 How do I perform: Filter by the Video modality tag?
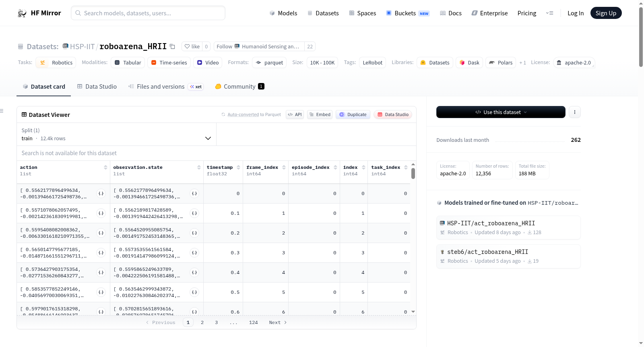click(x=208, y=62)
